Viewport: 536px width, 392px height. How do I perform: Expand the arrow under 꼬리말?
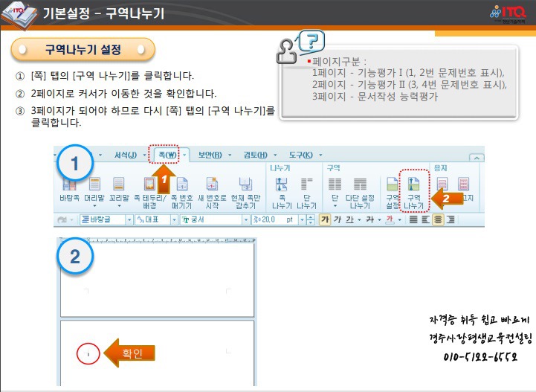(119, 206)
